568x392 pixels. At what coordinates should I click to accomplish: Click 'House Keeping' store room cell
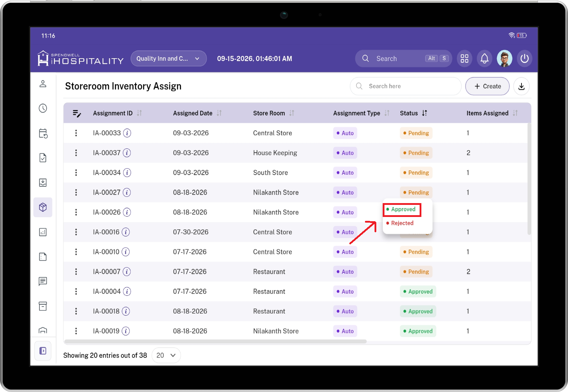coord(275,153)
